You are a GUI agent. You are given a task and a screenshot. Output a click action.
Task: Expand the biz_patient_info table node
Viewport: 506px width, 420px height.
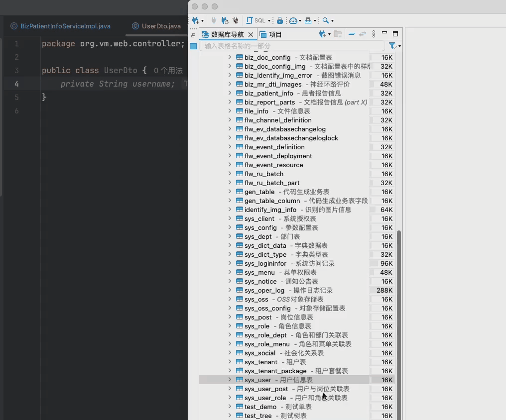pos(230,93)
